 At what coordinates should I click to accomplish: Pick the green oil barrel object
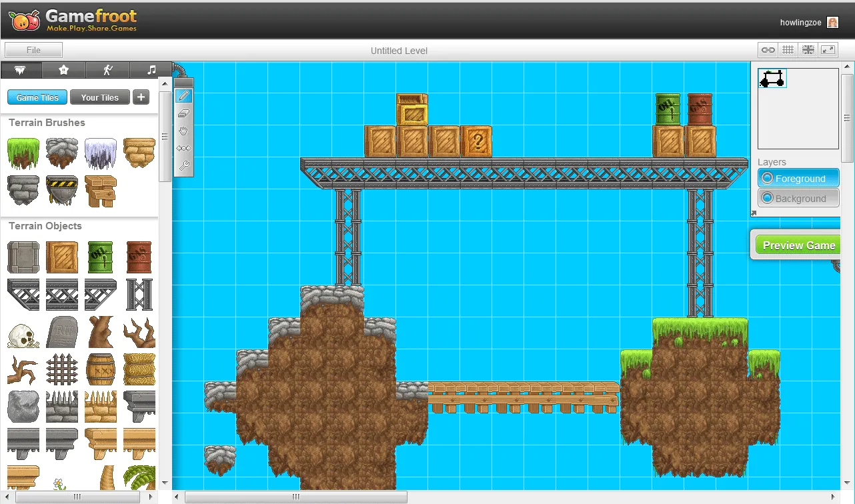pos(100,257)
